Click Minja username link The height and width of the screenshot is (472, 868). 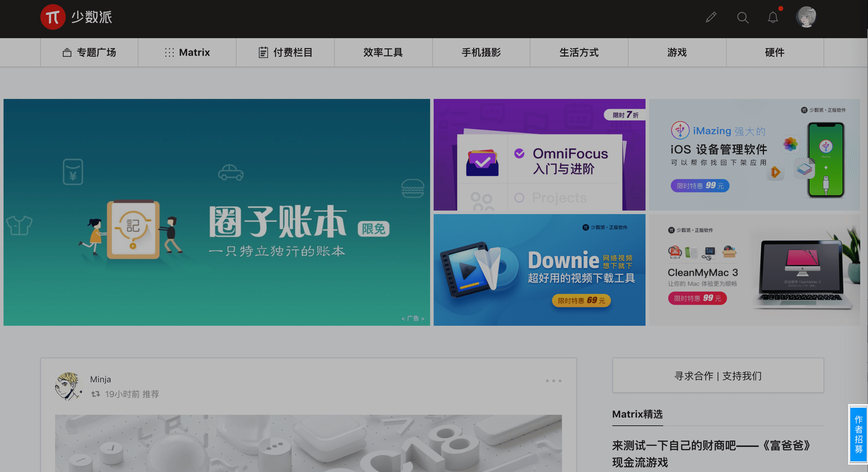pos(101,379)
